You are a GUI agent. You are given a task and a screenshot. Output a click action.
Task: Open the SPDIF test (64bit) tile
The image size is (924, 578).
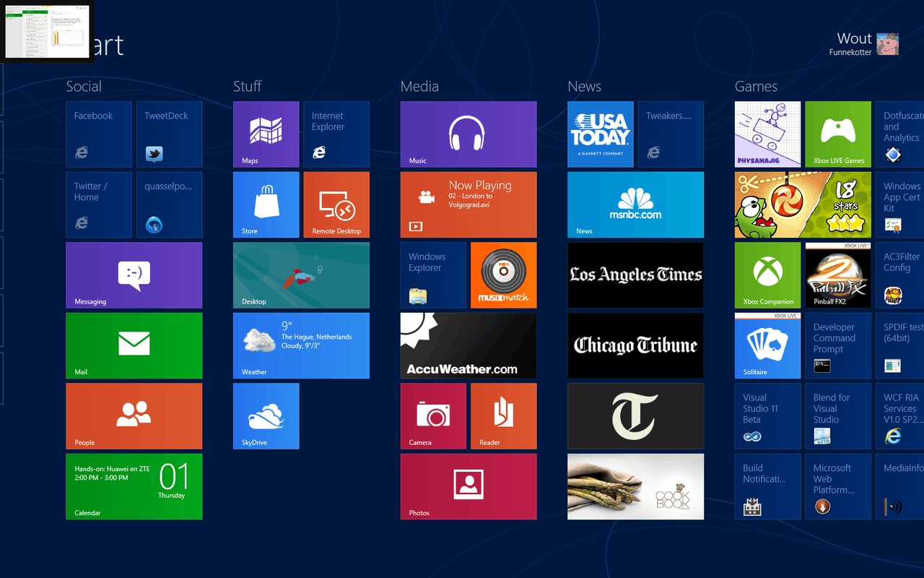(900, 345)
